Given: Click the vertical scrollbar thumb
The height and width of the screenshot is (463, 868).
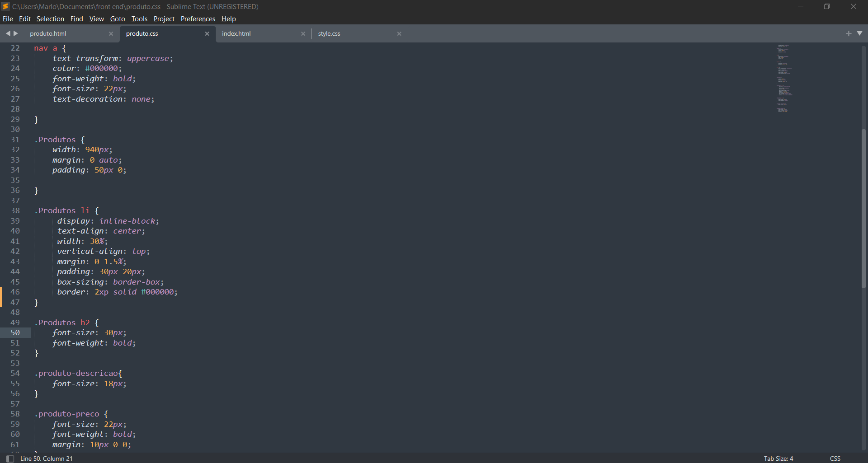Looking at the screenshot, I should click(863, 209).
